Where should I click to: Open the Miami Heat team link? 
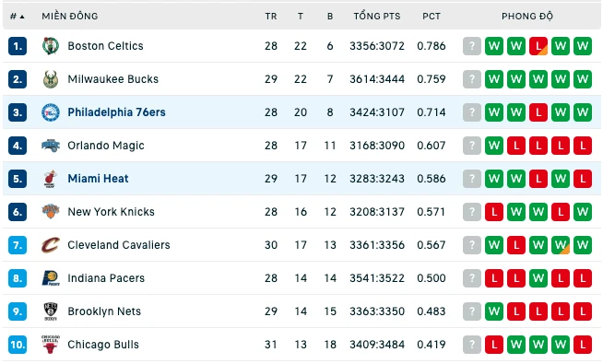click(98, 179)
